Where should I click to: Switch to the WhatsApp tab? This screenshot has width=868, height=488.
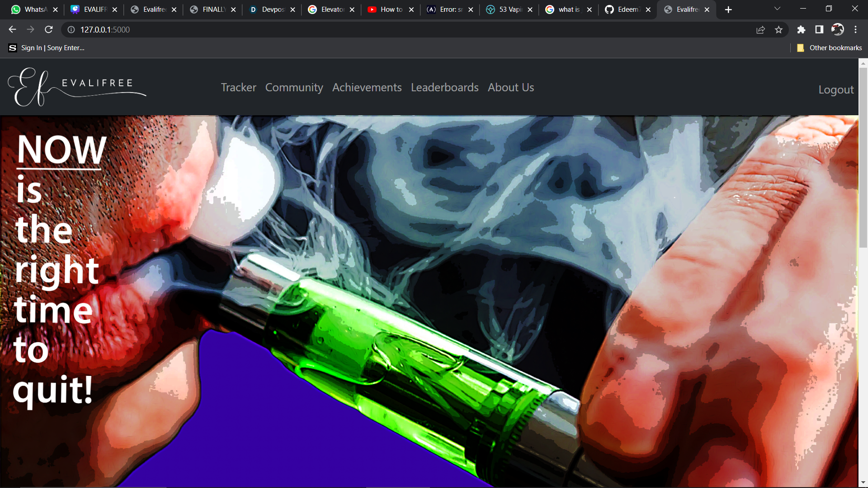tap(31, 9)
